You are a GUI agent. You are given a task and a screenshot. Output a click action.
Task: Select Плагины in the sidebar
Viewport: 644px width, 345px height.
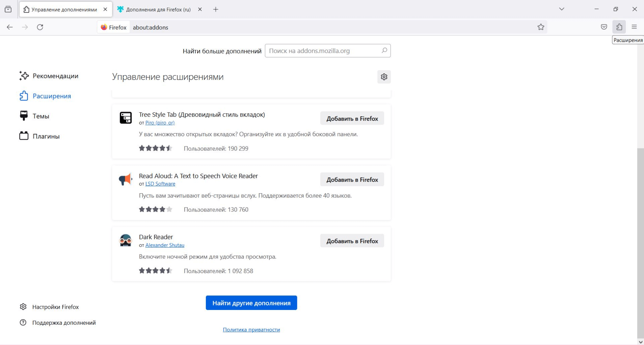click(46, 136)
